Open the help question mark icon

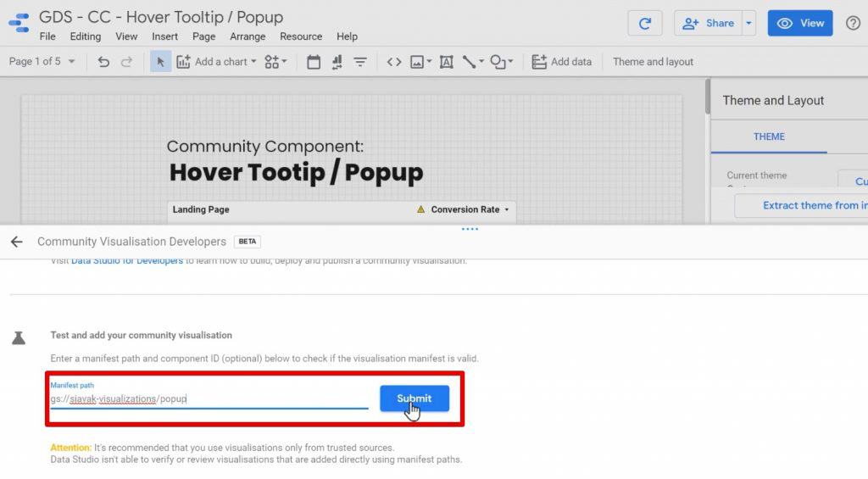tap(853, 23)
